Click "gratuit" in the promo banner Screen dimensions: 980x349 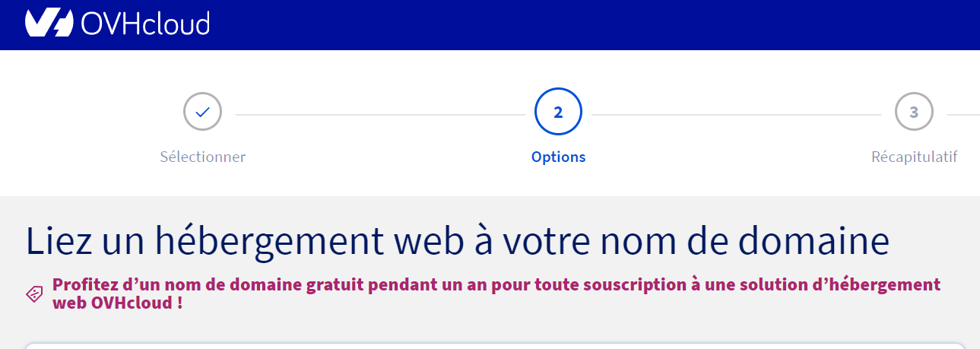[335, 285]
